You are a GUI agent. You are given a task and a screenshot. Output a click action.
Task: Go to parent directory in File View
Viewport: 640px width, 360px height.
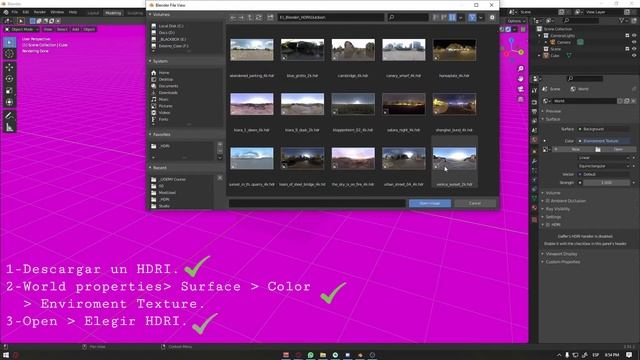(250, 18)
